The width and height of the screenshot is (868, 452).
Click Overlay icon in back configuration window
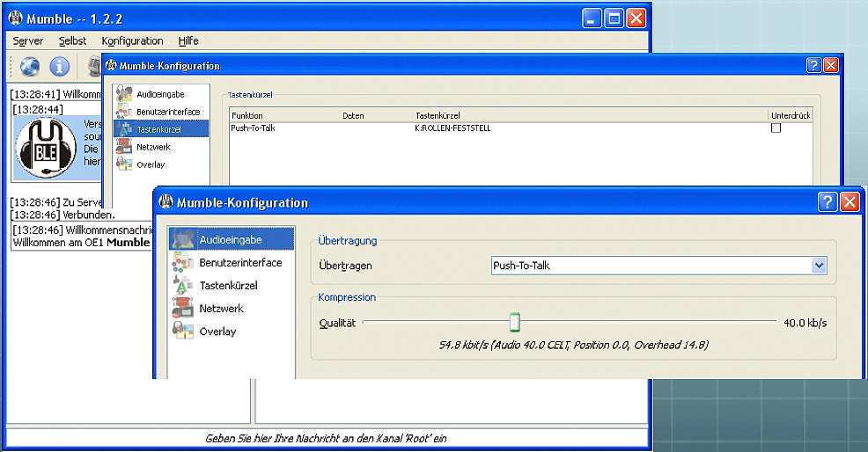point(124,164)
